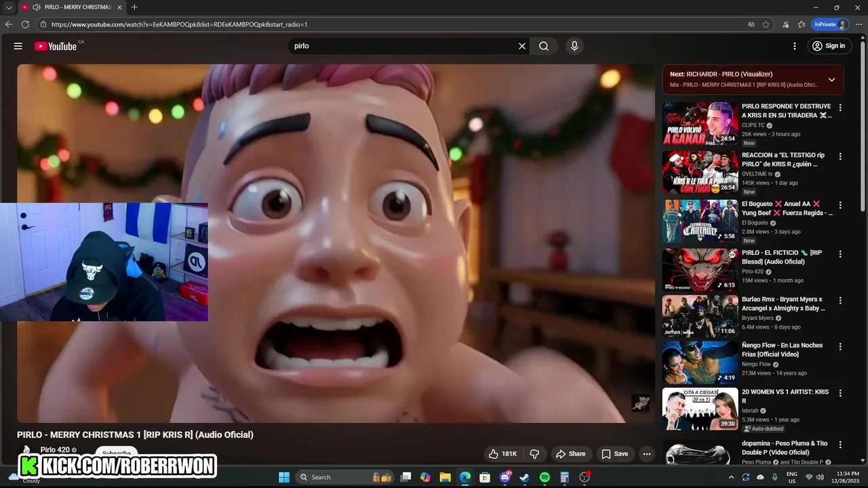Click the magnifier search button
The height and width of the screenshot is (488, 868).
click(544, 46)
